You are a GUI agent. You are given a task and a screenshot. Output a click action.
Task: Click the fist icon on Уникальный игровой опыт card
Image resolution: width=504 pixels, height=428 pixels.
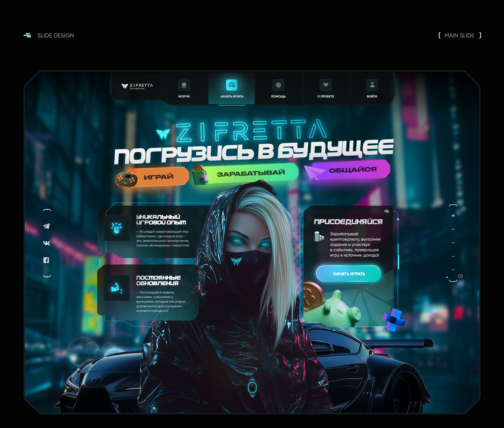pyautogui.click(x=117, y=228)
